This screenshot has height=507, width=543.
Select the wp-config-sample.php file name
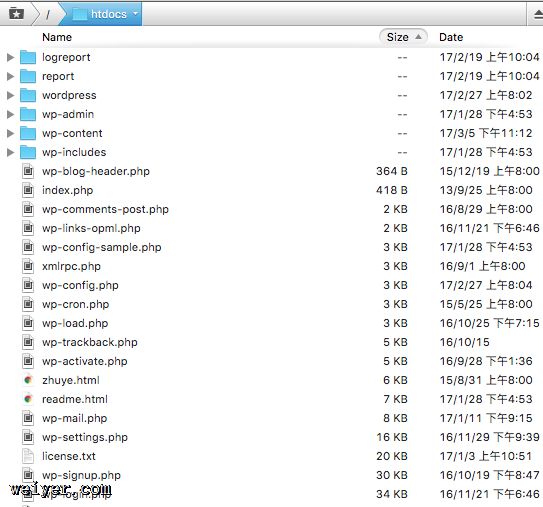point(102,248)
